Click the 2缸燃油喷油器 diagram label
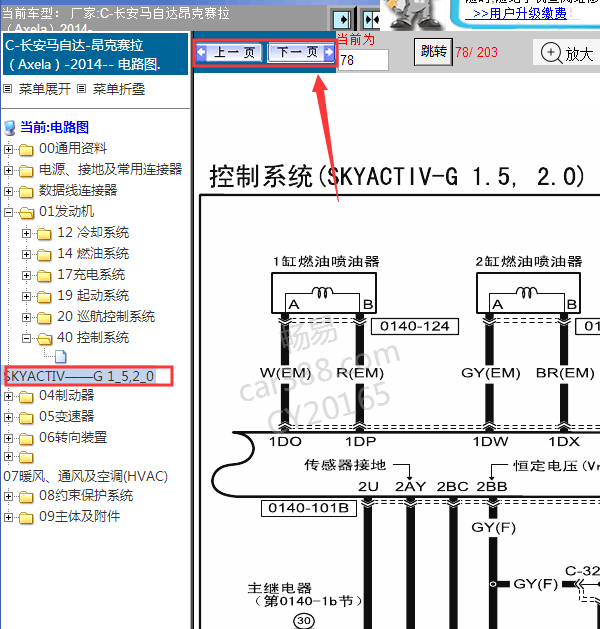The width and height of the screenshot is (600, 629). pos(529,262)
